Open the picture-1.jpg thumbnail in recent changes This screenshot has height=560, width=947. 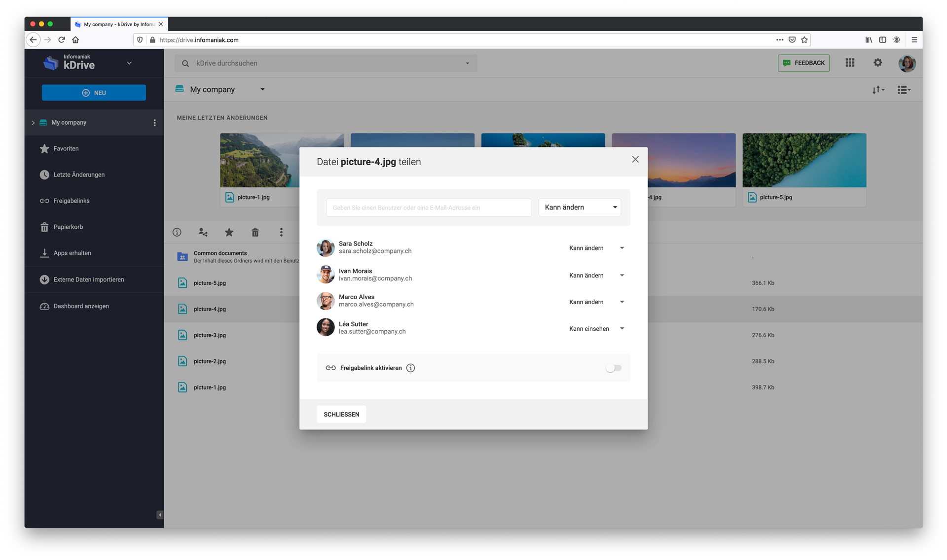pos(260,170)
